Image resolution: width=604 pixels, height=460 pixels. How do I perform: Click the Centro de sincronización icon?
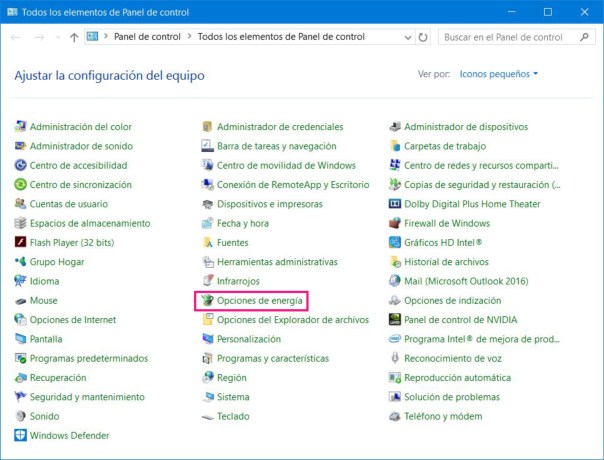(x=20, y=184)
